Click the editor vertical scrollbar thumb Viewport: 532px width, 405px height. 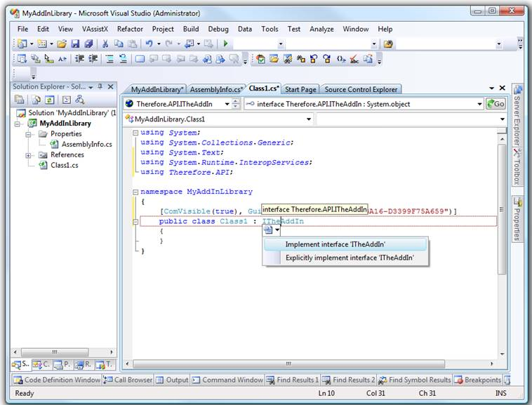pyautogui.click(x=502, y=208)
